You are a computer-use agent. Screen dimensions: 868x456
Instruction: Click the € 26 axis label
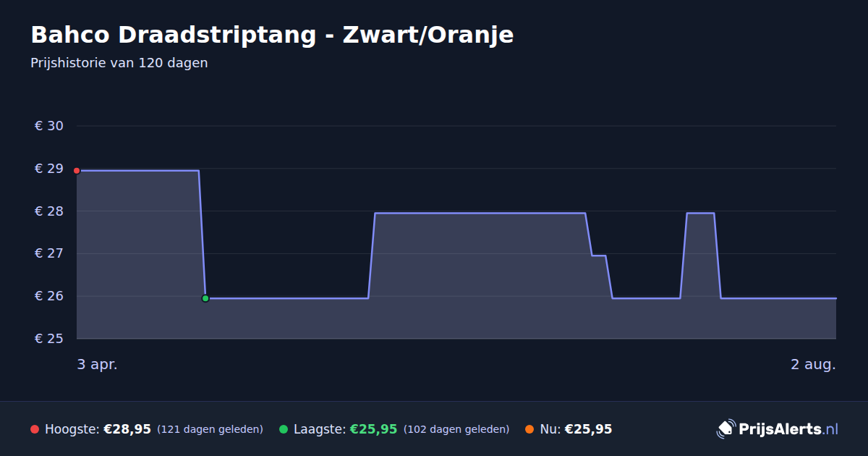pyautogui.click(x=49, y=296)
